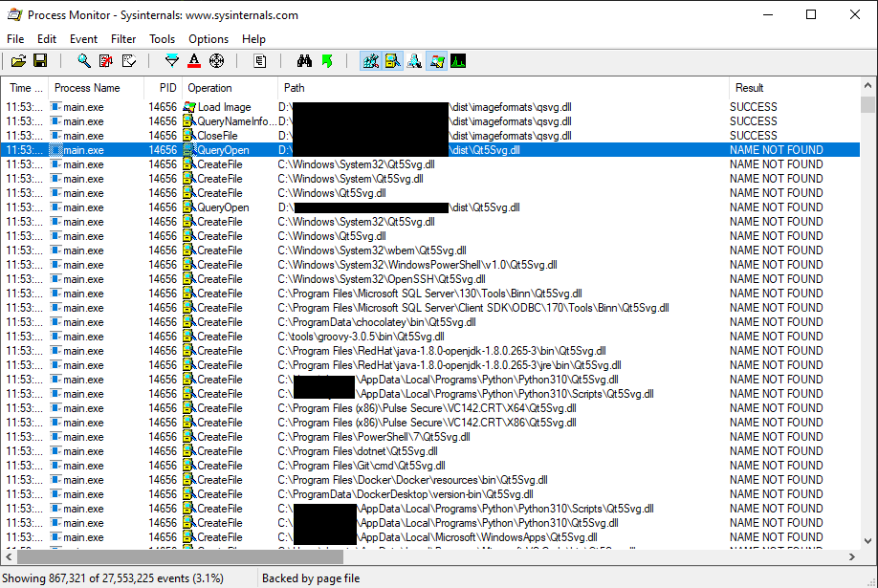Open the Filter menu
This screenshot has height=588, width=878.
(123, 39)
